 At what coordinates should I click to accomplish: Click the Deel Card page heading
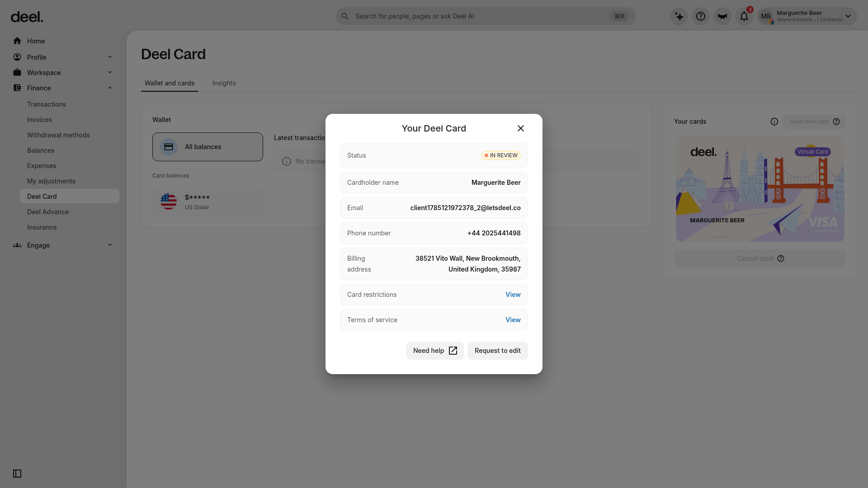pyautogui.click(x=173, y=54)
